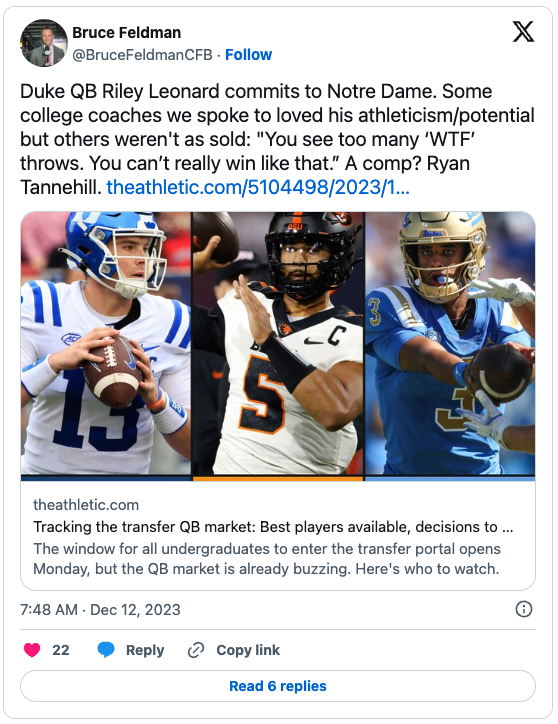
Task: Click the X logo icon
Action: [x=523, y=32]
